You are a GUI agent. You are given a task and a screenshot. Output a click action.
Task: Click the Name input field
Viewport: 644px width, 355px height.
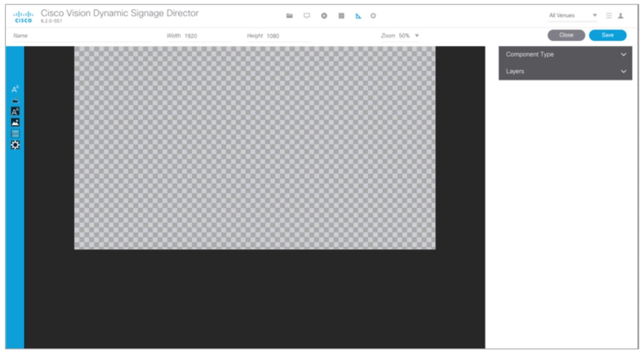click(82, 36)
